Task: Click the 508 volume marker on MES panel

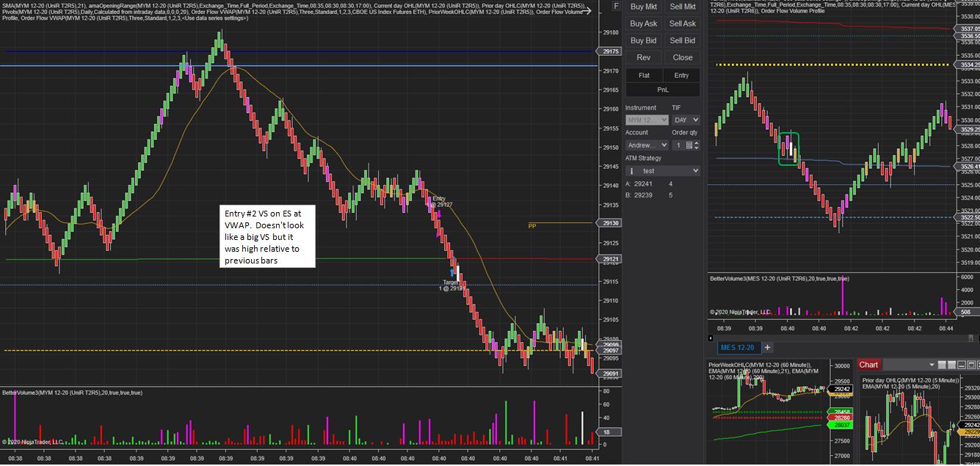Action: (968, 312)
